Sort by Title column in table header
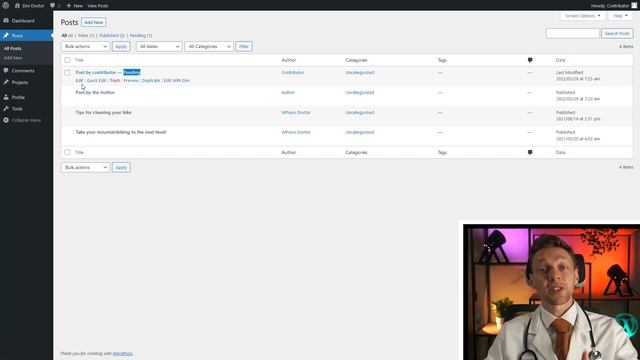Screen dimensions: 640x360 coord(79,60)
